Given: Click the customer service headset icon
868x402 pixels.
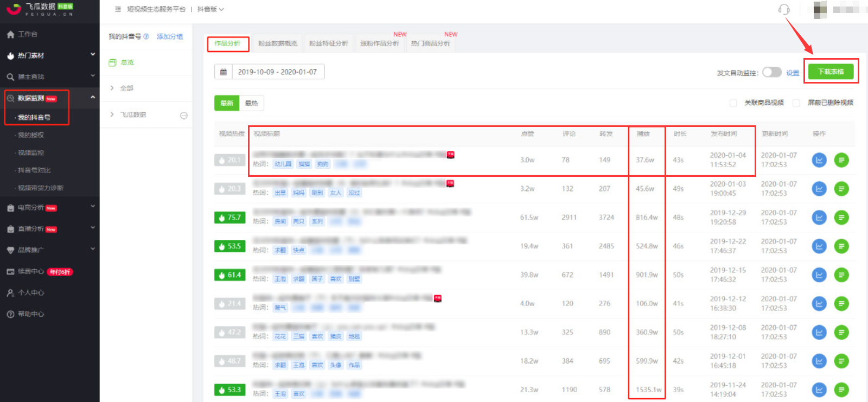Looking at the screenshot, I should click(x=784, y=9).
